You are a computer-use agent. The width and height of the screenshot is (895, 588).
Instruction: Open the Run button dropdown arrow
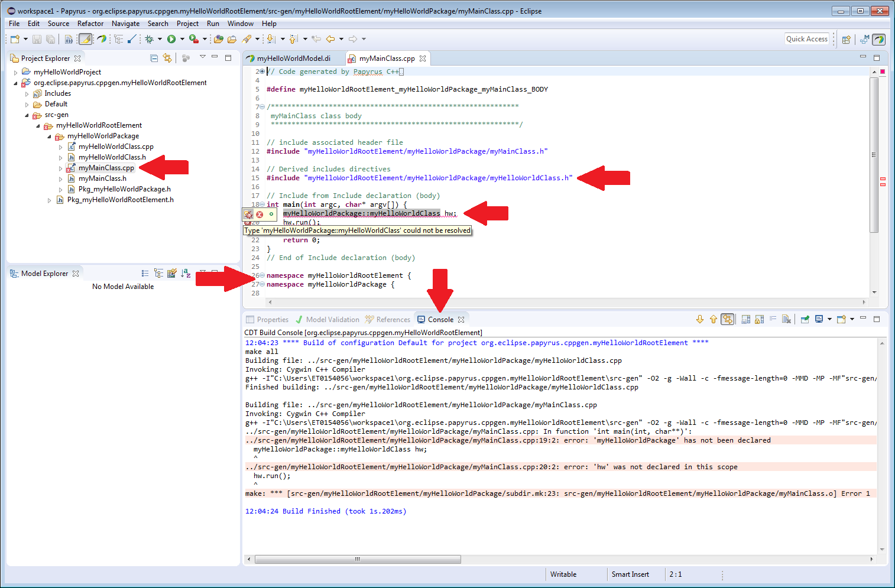182,39
